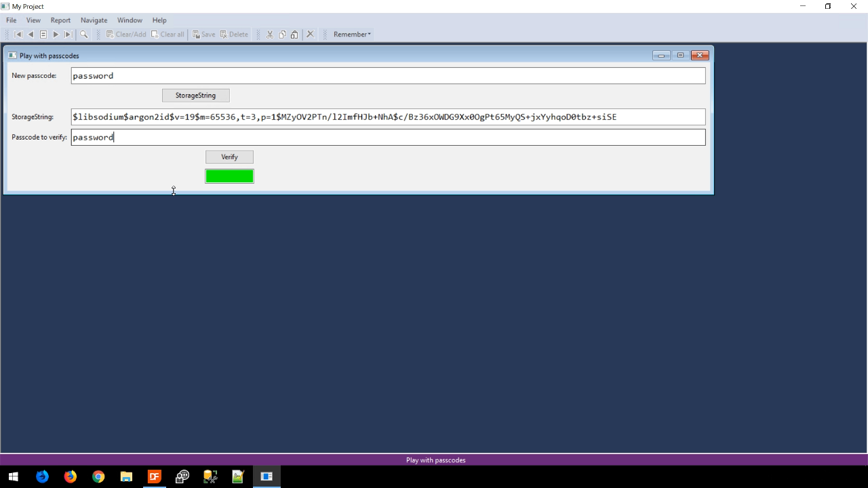The width and height of the screenshot is (868, 488).
Task: Open the Remember dropdown
Action: [x=352, y=35]
